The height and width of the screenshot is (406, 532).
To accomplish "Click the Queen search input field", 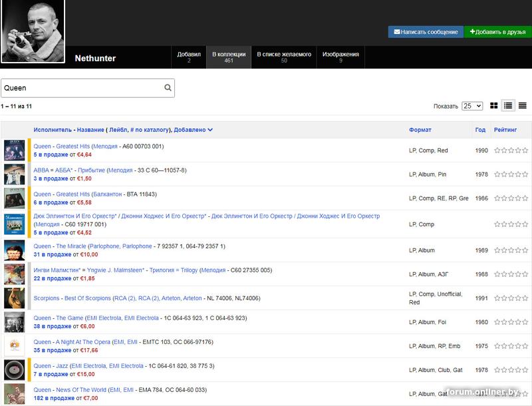I will click(81, 88).
